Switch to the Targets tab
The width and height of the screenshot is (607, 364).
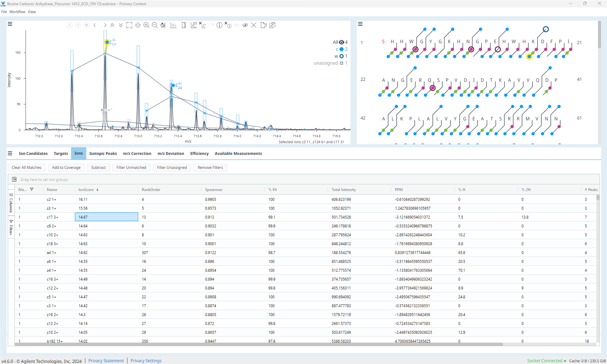click(x=61, y=153)
